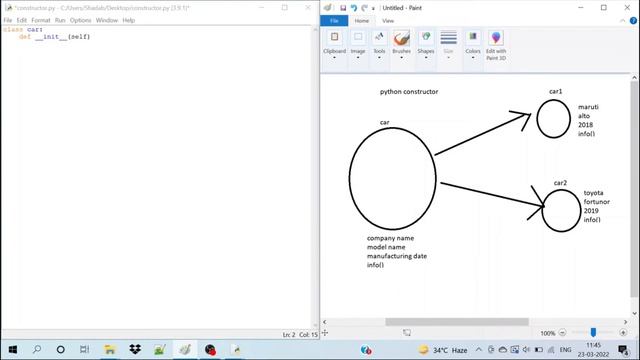This screenshot has height=360, width=640.
Task: Open the Window menu in IDLE
Action: [x=107, y=20]
